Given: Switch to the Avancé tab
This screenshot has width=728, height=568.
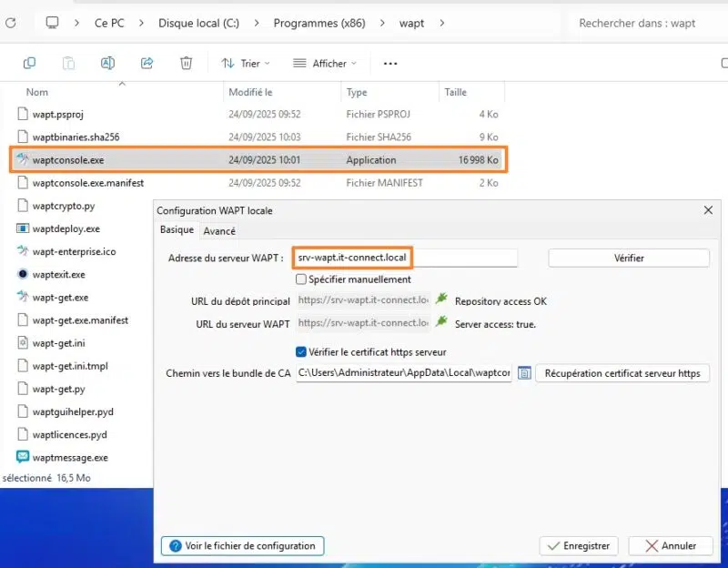Looking at the screenshot, I should click(219, 231).
